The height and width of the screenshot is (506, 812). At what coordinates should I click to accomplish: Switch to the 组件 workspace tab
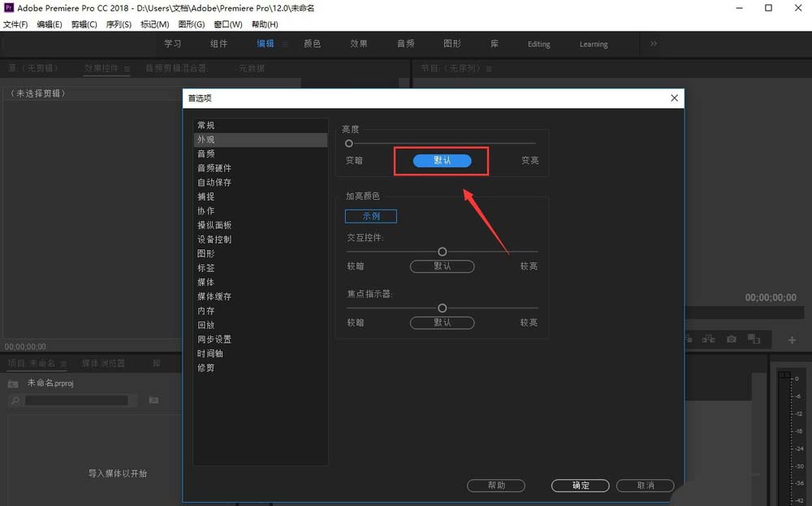(219, 44)
